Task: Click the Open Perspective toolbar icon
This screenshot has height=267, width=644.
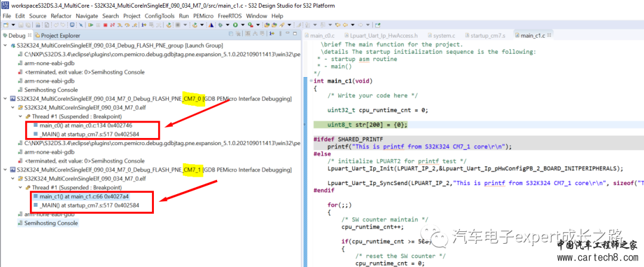Action: pos(377,24)
